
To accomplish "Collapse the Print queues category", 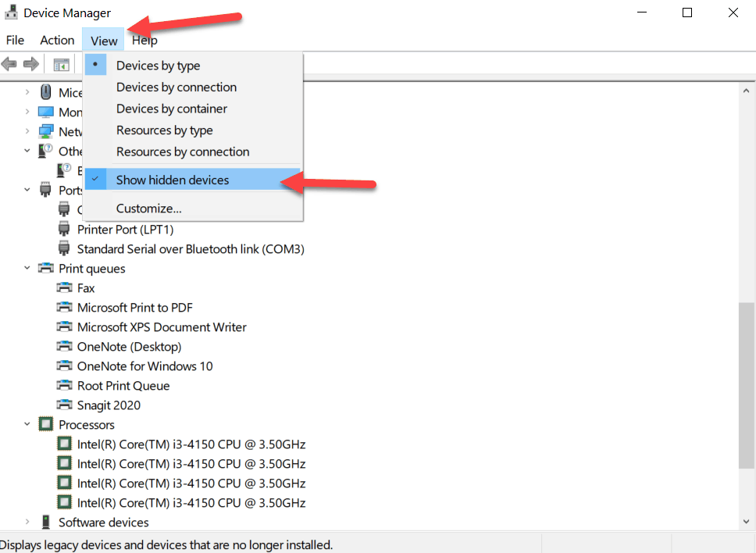I will (x=27, y=269).
